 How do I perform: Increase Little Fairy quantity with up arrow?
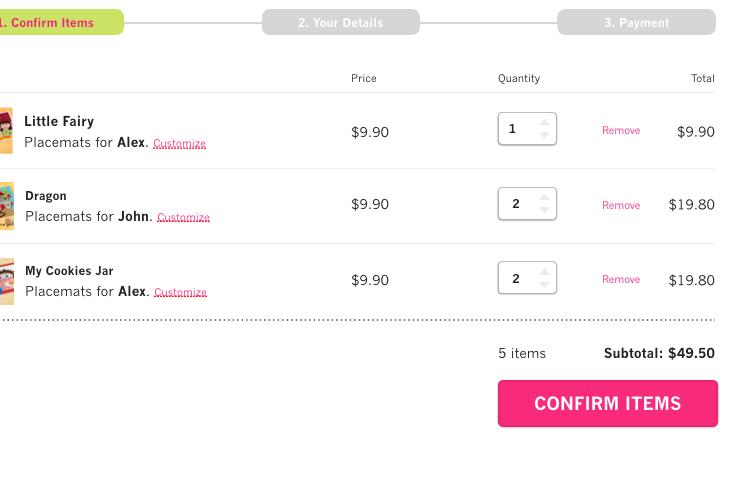point(544,122)
